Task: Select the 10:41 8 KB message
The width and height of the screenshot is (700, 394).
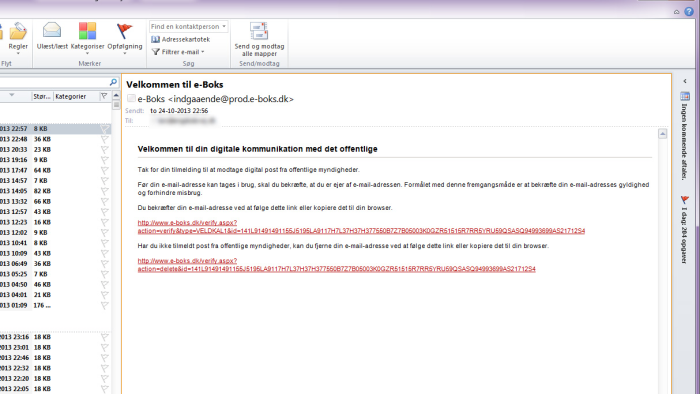Action: point(55,243)
